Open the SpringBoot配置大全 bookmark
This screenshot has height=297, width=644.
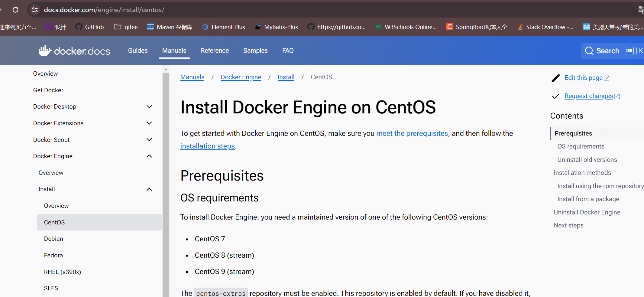pyautogui.click(x=477, y=27)
